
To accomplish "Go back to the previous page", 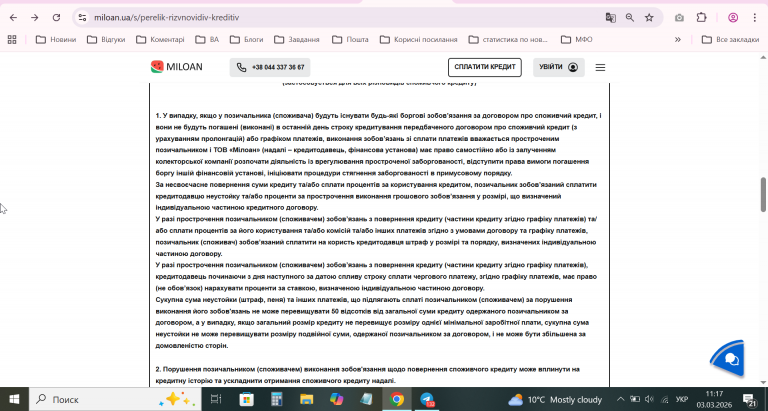I will 13,18.
